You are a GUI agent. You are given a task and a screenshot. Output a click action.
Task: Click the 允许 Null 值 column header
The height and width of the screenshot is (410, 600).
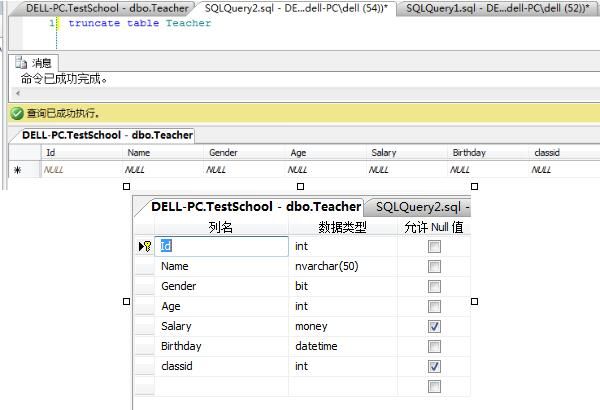434,227
